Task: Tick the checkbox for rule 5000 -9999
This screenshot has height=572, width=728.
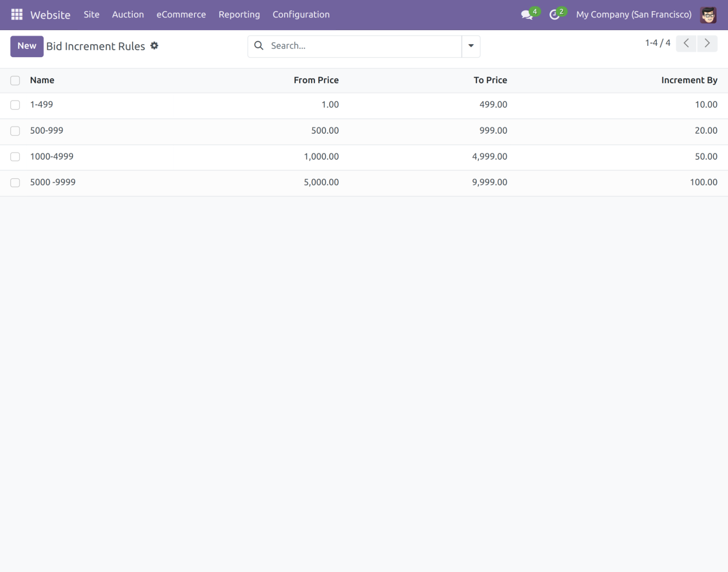Action: [x=15, y=182]
